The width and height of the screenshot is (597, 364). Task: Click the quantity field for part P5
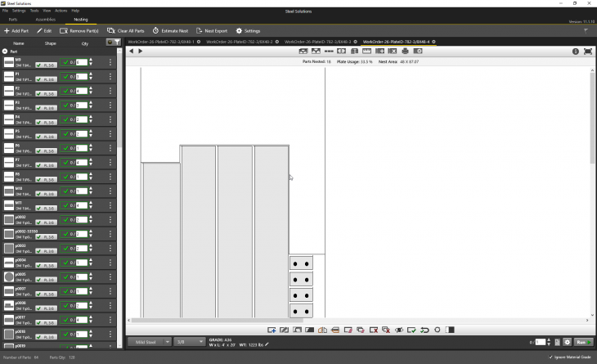82,133
